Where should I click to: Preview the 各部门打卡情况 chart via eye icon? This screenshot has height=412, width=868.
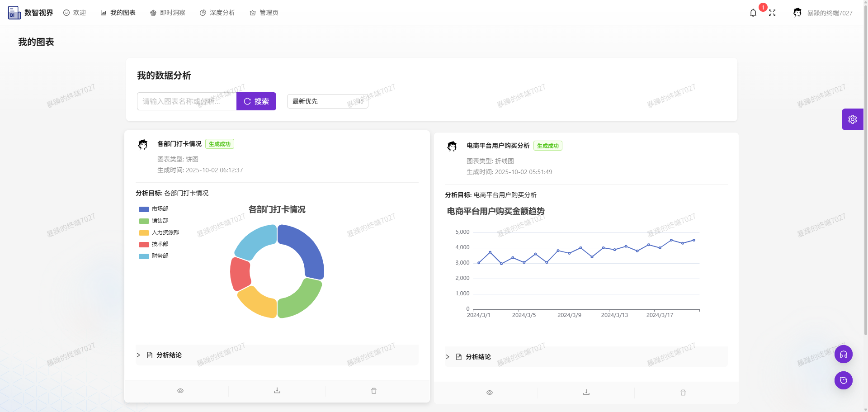(180, 390)
